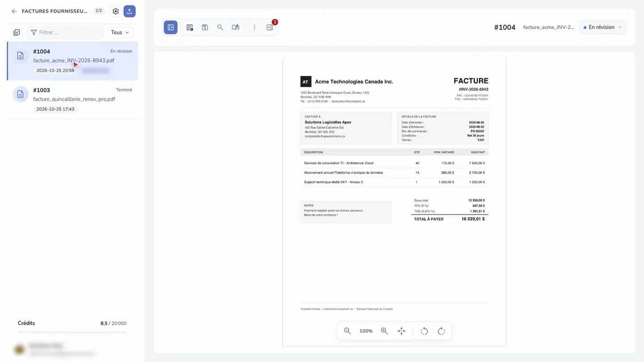The height and width of the screenshot is (362, 644).
Task: Click the 2026-10-25 17:43 timestamp tag
Action: click(55, 109)
